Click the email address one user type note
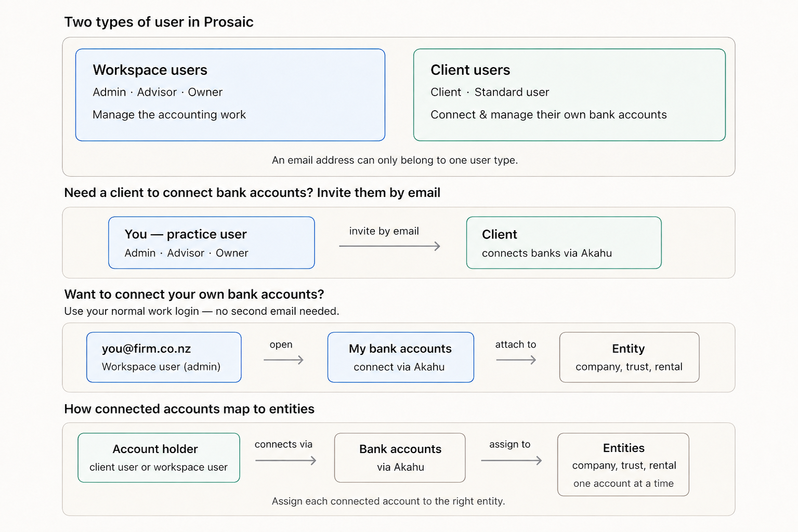 tap(395, 160)
